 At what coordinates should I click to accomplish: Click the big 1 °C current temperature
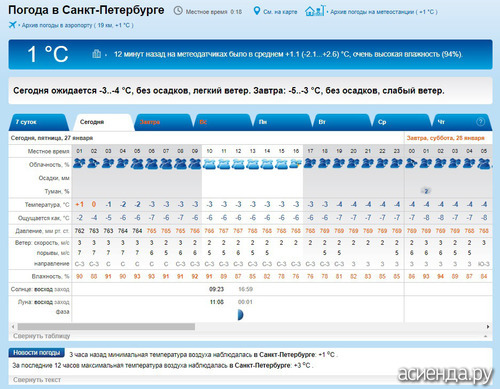(x=47, y=54)
